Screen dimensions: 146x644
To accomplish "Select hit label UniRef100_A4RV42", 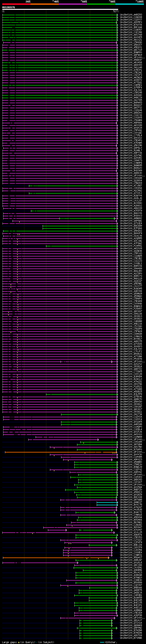I will click(x=131, y=472).
